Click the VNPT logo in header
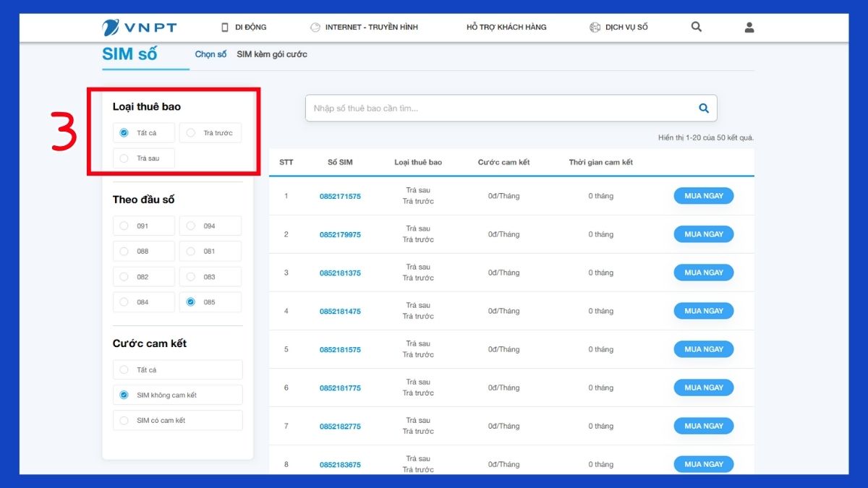The width and height of the screenshot is (868, 488). tap(140, 27)
